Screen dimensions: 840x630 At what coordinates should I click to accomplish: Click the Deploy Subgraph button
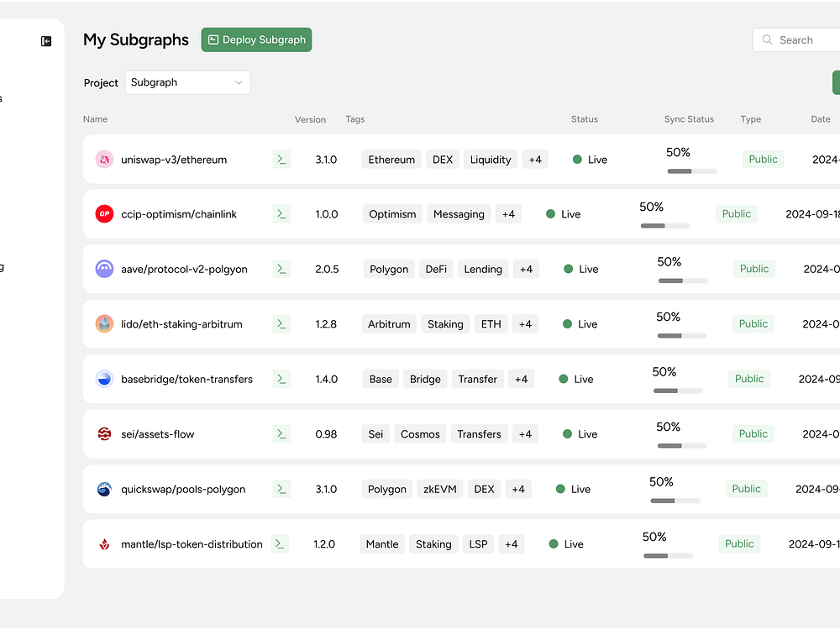click(256, 39)
